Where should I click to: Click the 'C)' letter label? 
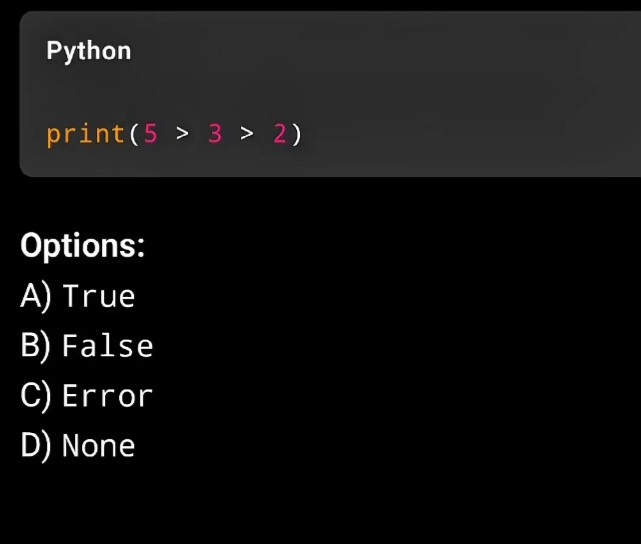(36, 396)
